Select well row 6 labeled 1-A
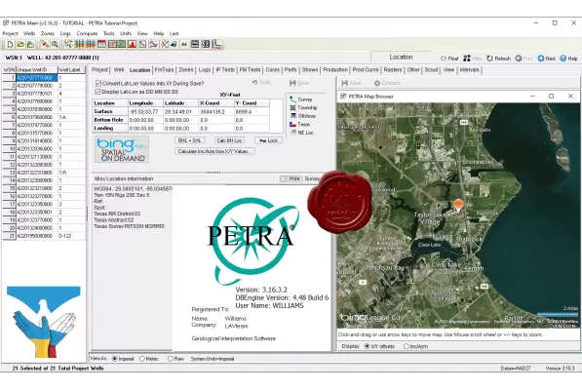Viewport: 582px width, 392px height. pyautogui.click(x=44, y=117)
